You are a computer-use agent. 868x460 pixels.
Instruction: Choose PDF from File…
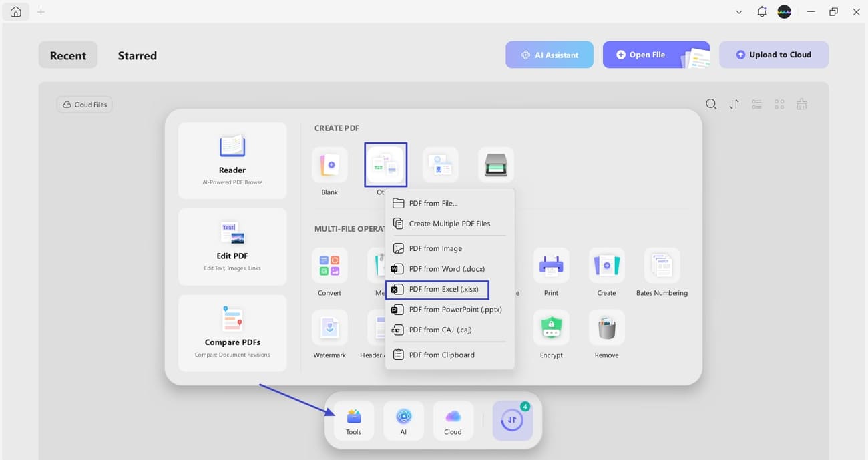click(x=450, y=203)
